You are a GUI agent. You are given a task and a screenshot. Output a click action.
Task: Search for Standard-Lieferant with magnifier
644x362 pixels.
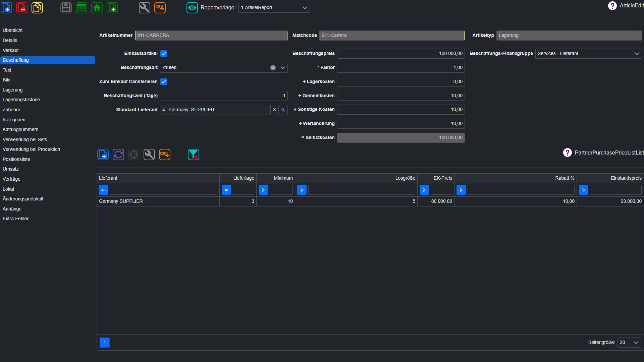click(x=283, y=110)
